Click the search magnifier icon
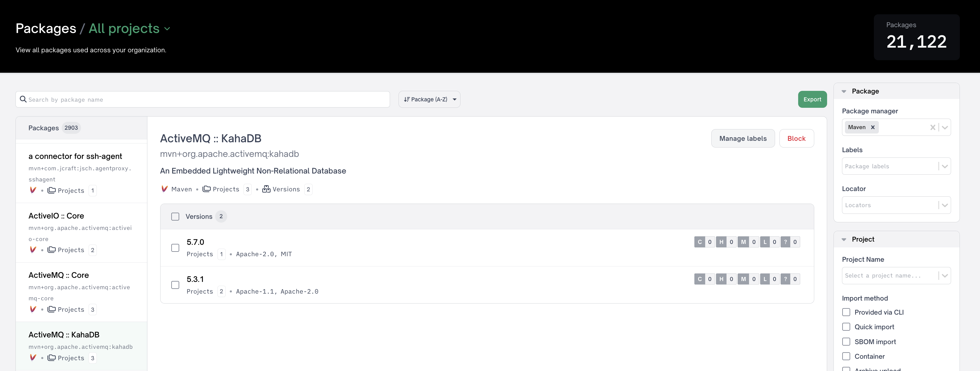 pos(23,99)
